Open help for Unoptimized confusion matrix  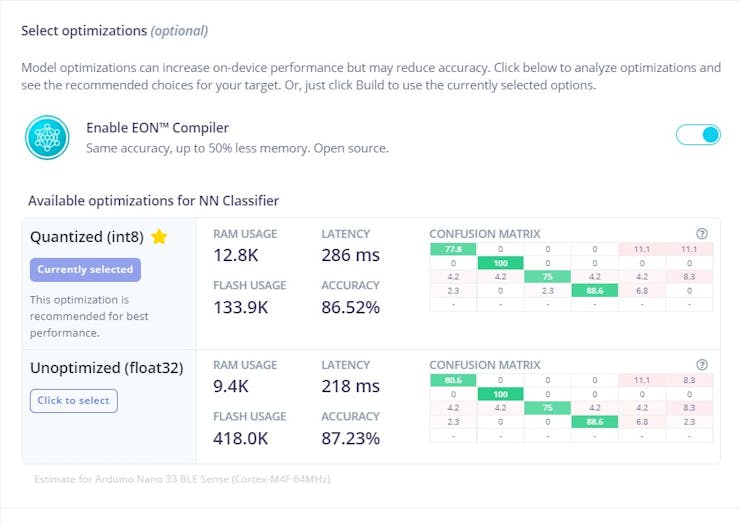702,365
